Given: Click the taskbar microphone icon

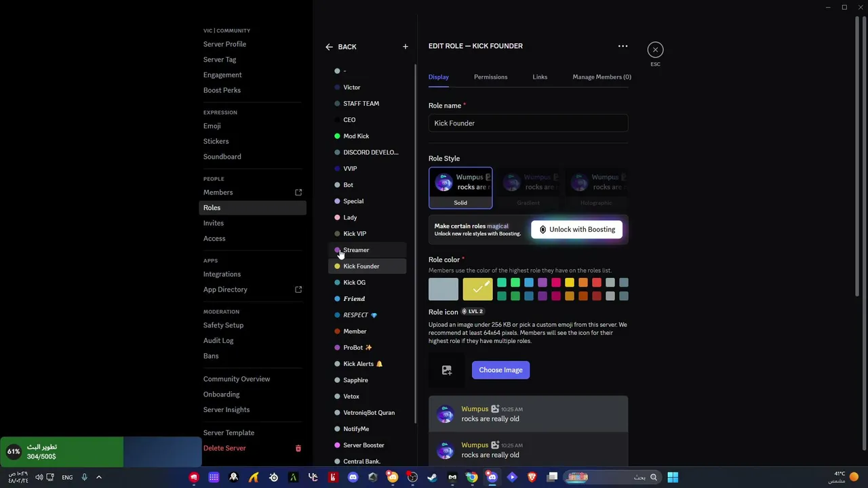Looking at the screenshot, I should 84,477.
